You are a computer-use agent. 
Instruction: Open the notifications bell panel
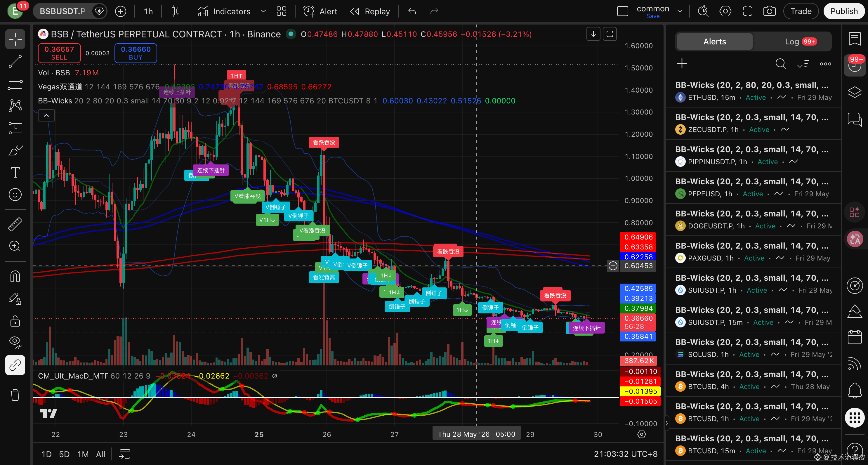pos(855,391)
